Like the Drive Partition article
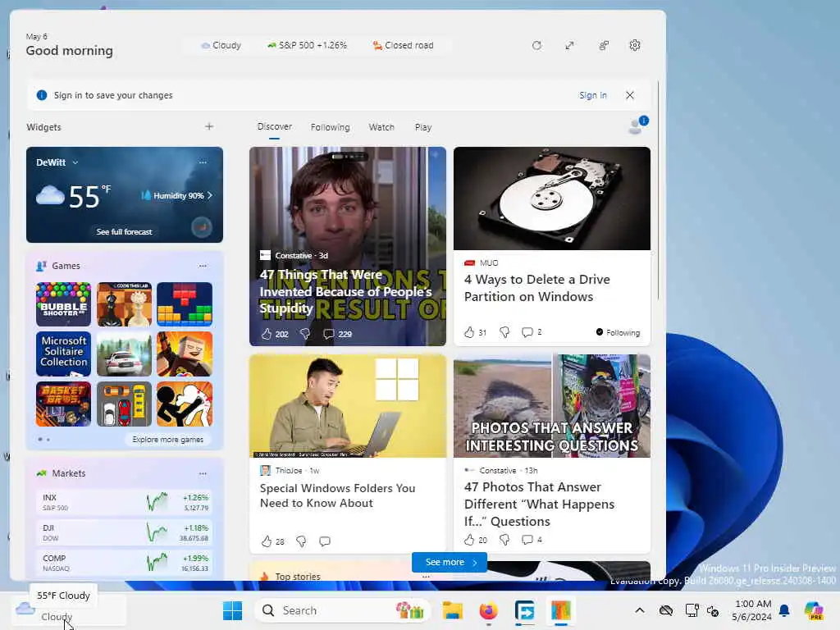The width and height of the screenshot is (840, 630). (470, 332)
